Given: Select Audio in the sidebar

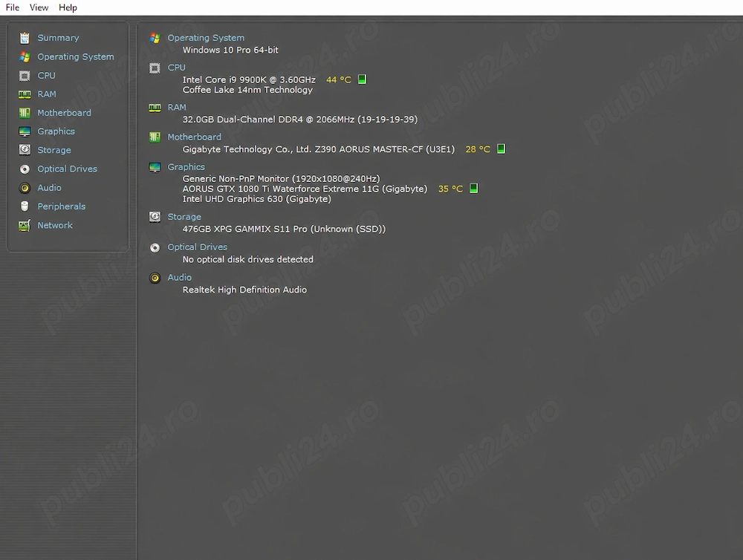Looking at the screenshot, I should click(49, 188).
